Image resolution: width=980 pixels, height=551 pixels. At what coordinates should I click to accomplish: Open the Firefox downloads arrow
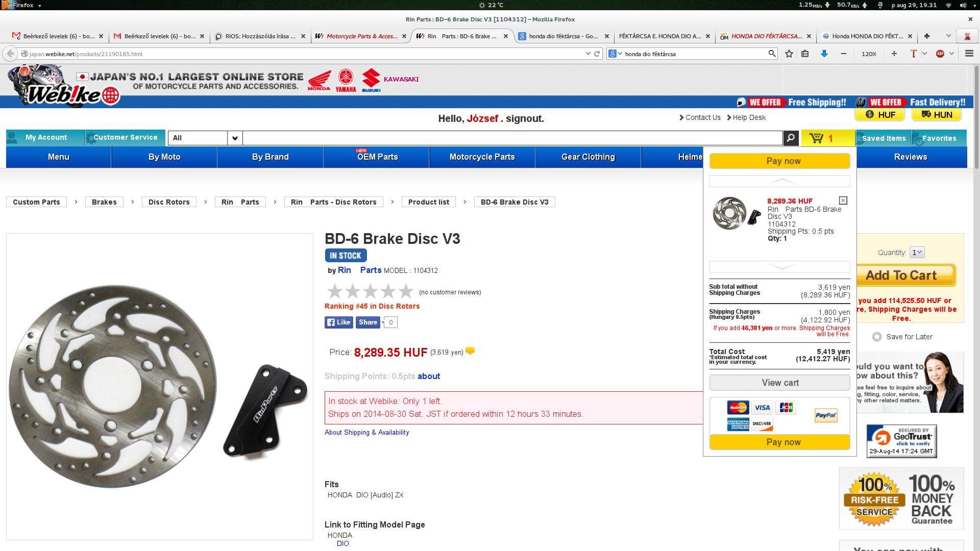[824, 54]
